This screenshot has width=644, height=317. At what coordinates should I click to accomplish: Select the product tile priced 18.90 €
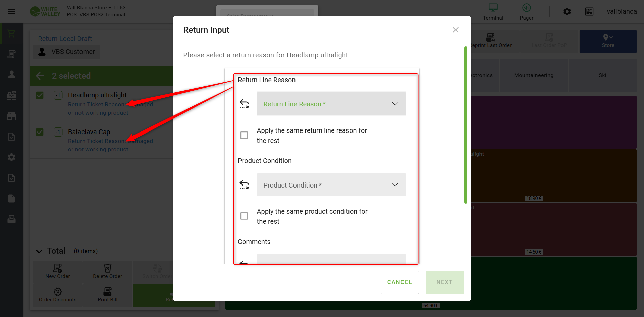tap(553, 175)
